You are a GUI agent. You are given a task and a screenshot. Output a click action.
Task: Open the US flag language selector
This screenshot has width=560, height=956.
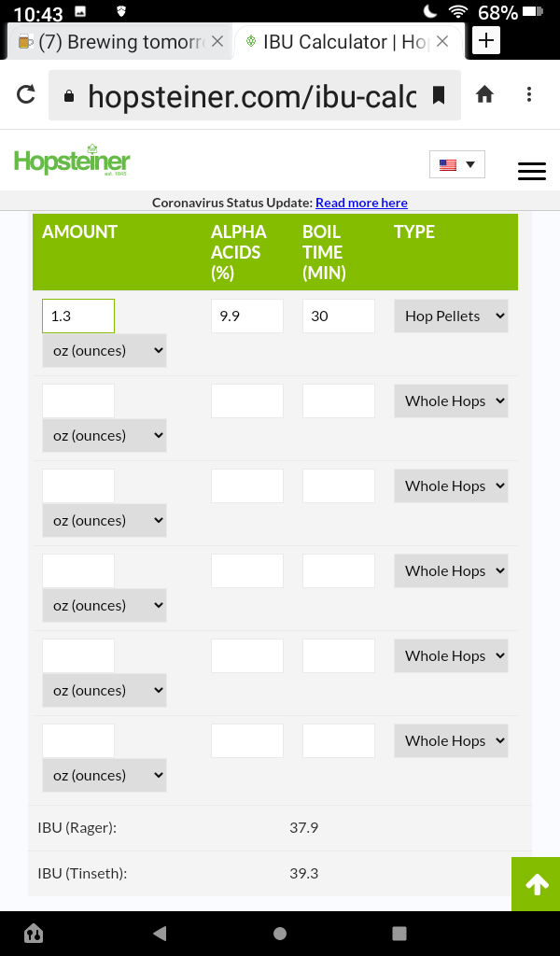pos(457,164)
